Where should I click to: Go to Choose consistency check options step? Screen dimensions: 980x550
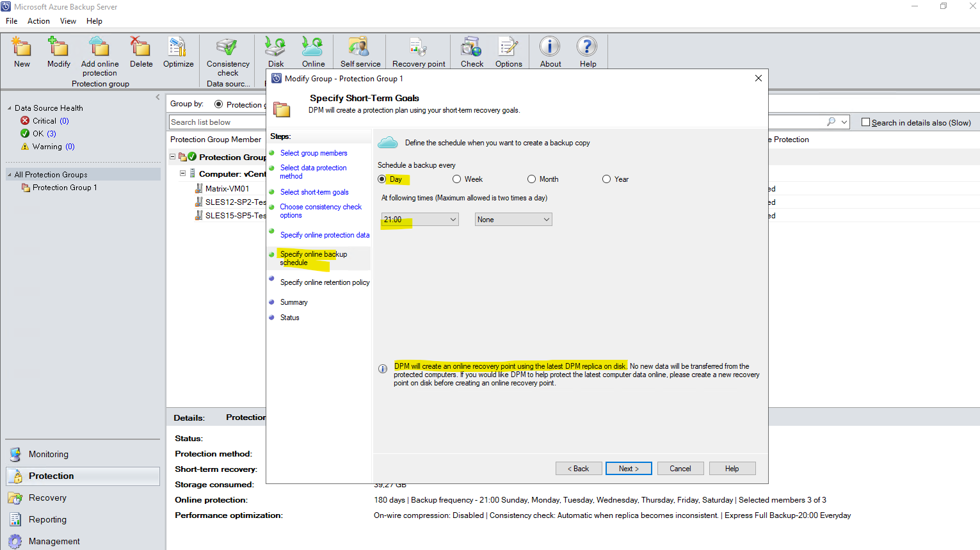click(x=321, y=211)
